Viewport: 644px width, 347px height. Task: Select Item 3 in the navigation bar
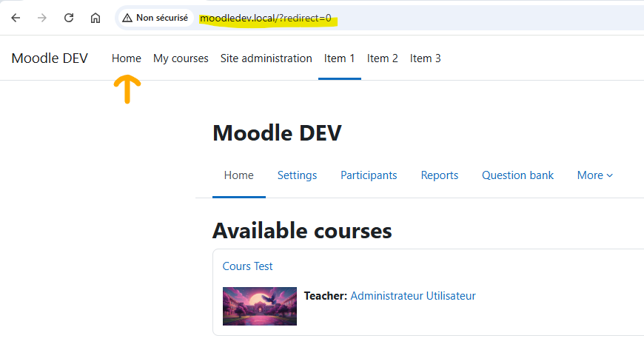425,58
